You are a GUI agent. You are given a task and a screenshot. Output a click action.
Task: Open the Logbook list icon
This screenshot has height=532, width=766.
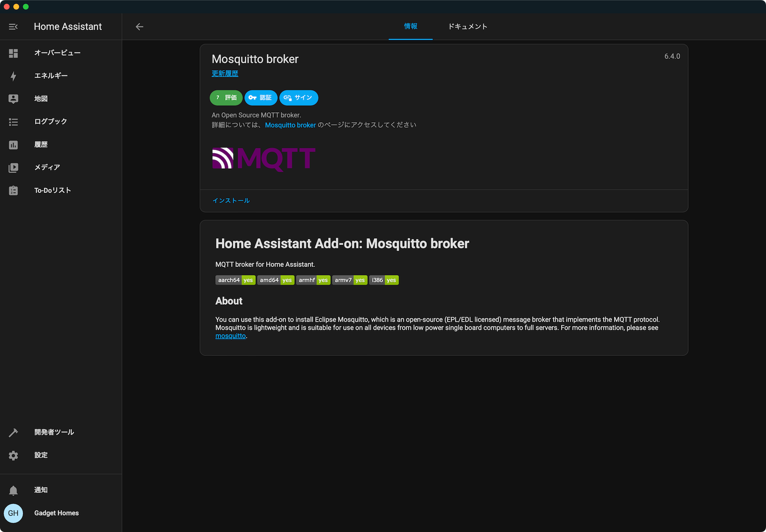point(13,122)
